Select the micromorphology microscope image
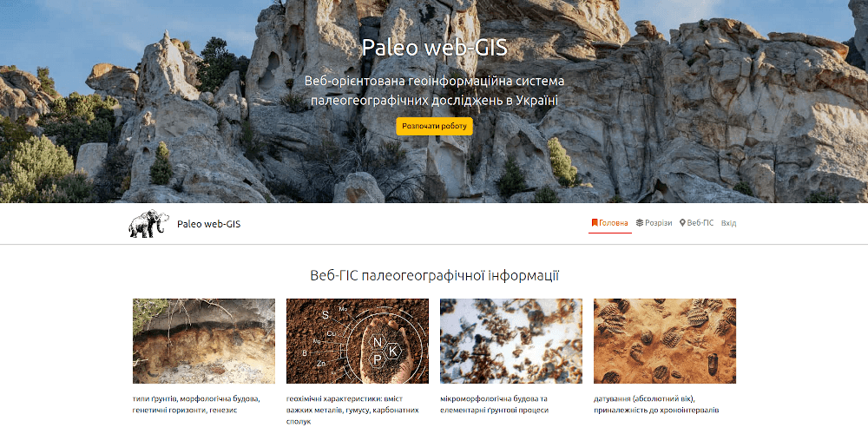Viewport: 868px width, 434px height. [511, 341]
